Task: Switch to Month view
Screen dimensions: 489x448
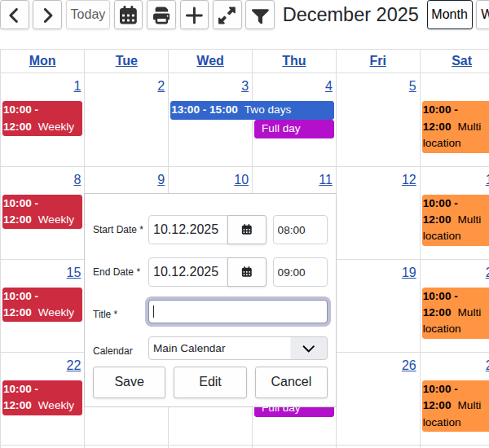Action: (449, 15)
